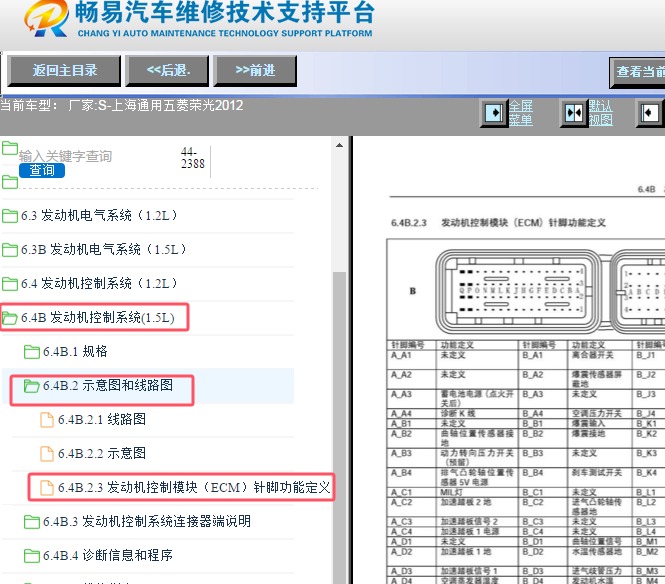
Task: Click the default view icon
Action: pyautogui.click(x=574, y=113)
